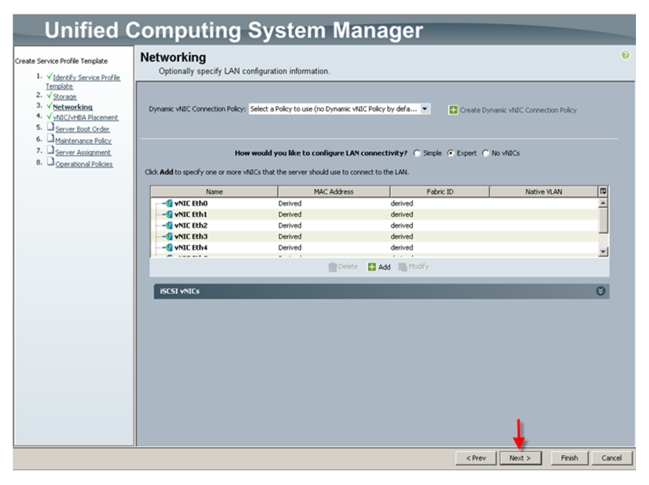The image size is (649, 485).
Task: Click the vNIC Eth3 adapter icon
Action: tap(169, 236)
